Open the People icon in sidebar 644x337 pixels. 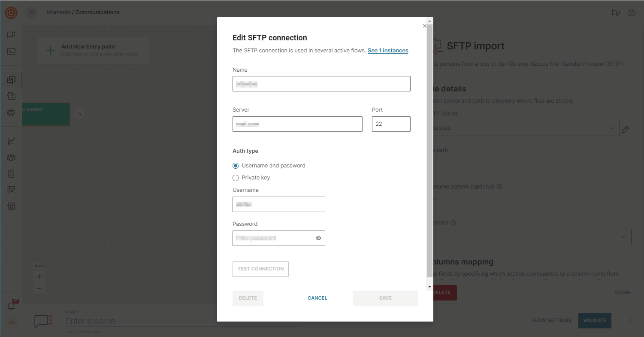point(12,158)
